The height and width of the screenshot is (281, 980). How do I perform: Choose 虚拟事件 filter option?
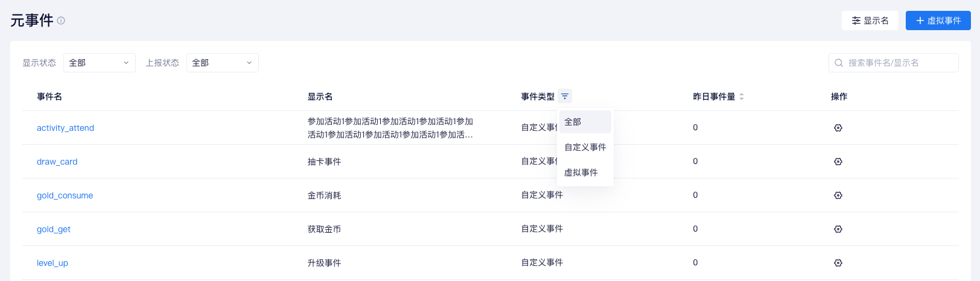[585, 172]
